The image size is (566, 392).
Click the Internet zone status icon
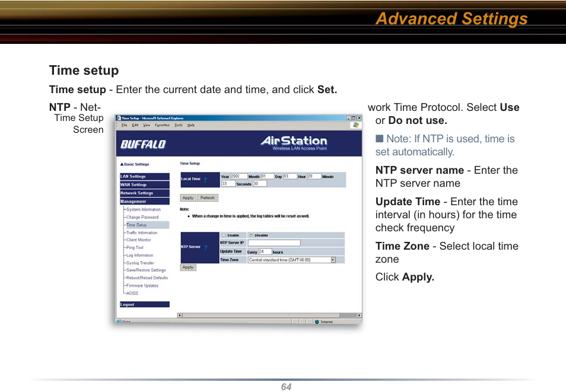[x=317, y=321]
